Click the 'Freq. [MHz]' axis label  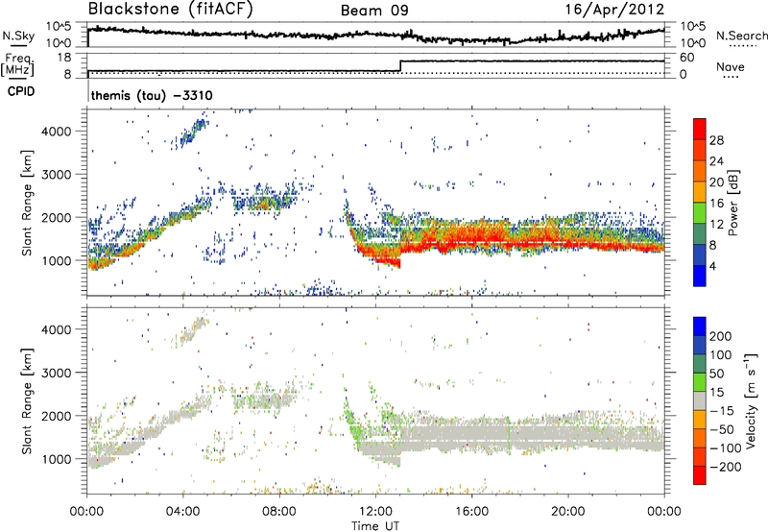click(18, 65)
